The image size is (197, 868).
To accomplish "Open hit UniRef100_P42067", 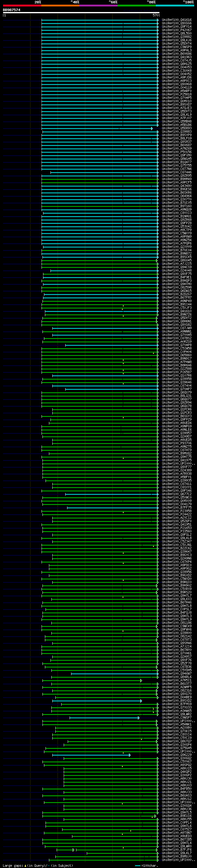I will click(x=177, y=30).
